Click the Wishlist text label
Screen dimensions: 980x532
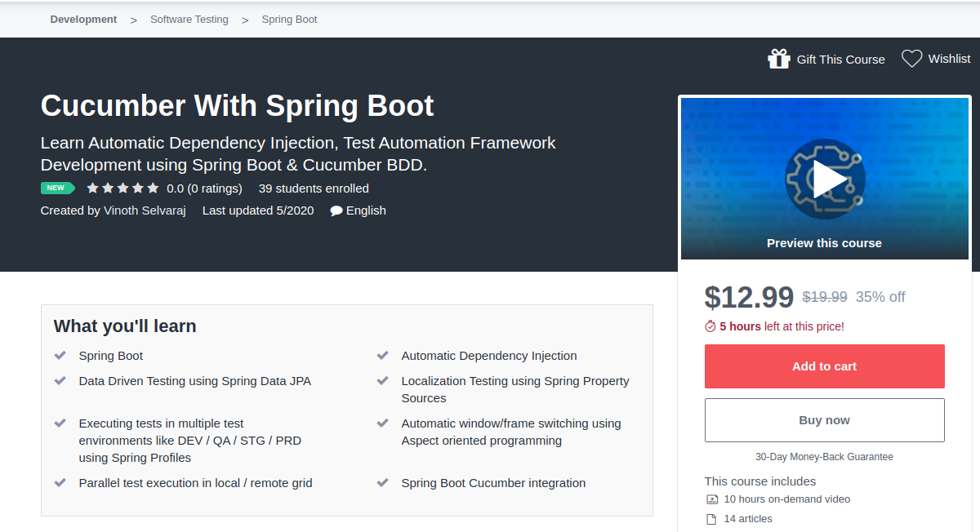(x=949, y=59)
